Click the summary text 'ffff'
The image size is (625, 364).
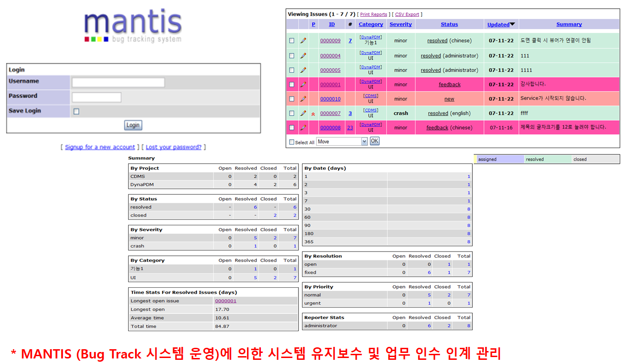click(x=524, y=113)
